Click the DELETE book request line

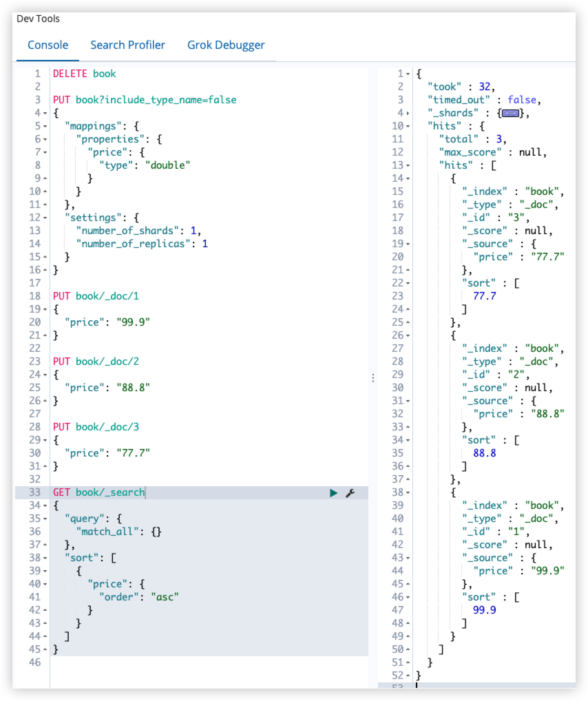click(85, 74)
